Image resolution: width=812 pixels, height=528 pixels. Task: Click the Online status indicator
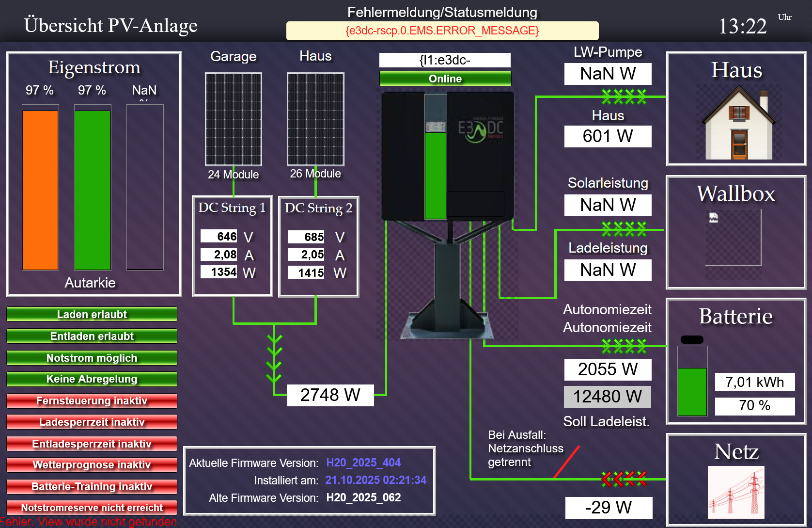coord(445,79)
